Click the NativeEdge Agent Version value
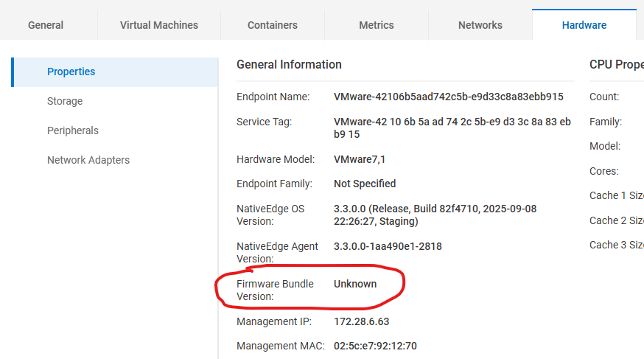The width and height of the screenshot is (644, 359). coord(388,246)
